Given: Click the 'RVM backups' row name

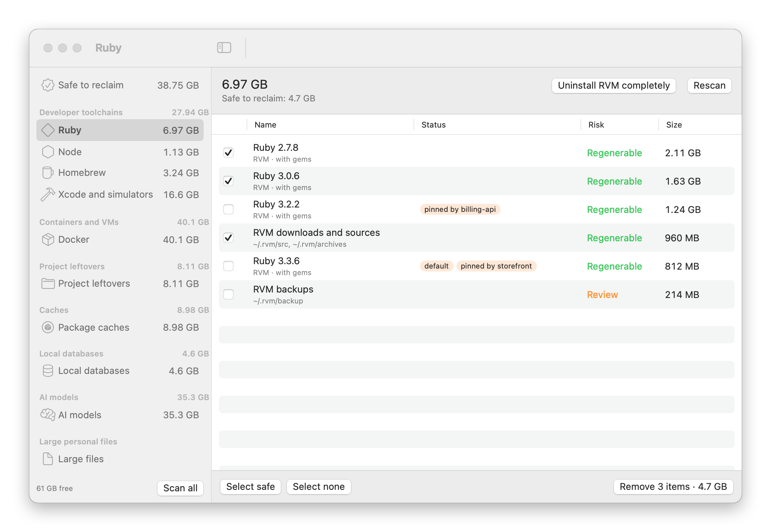Looking at the screenshot, I should coord(283,289).
